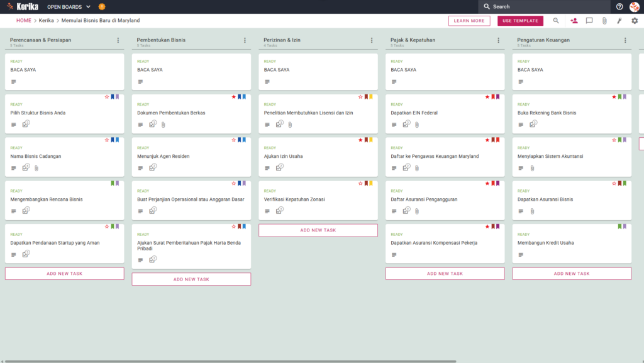The image size is (644, 363).
Task: Open description icon on Dapatkan Asuransi Kompensasi Pekerja
Action: pyautogui.click(x=394, y=255)
